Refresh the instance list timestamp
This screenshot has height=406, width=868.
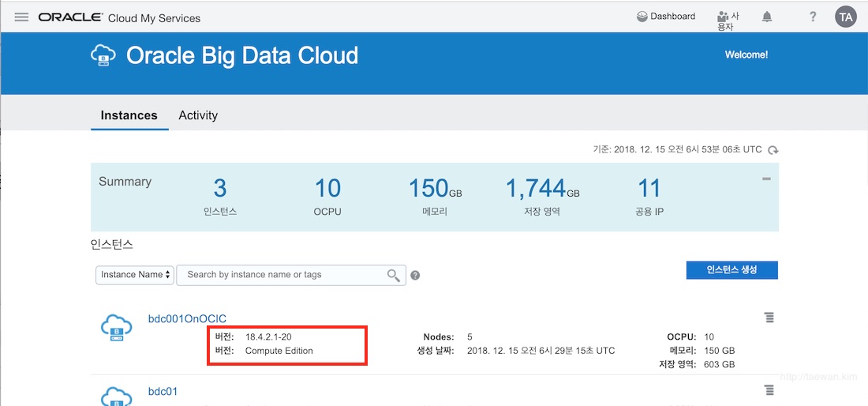pyautogui.click(x=773, y=150)
